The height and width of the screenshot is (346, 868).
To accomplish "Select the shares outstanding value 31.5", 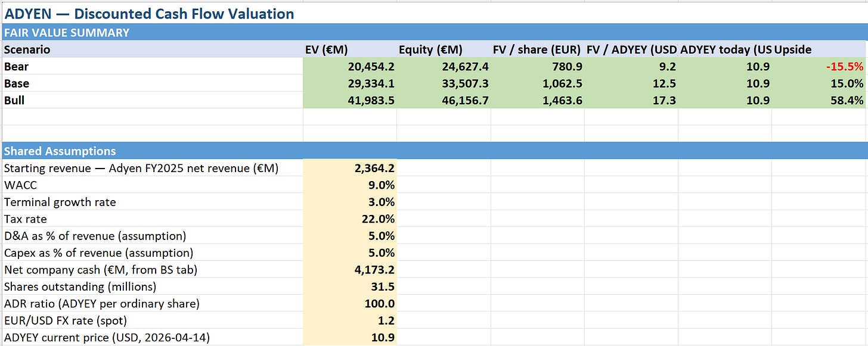I will pyautogui.click(x=350, y=286).
